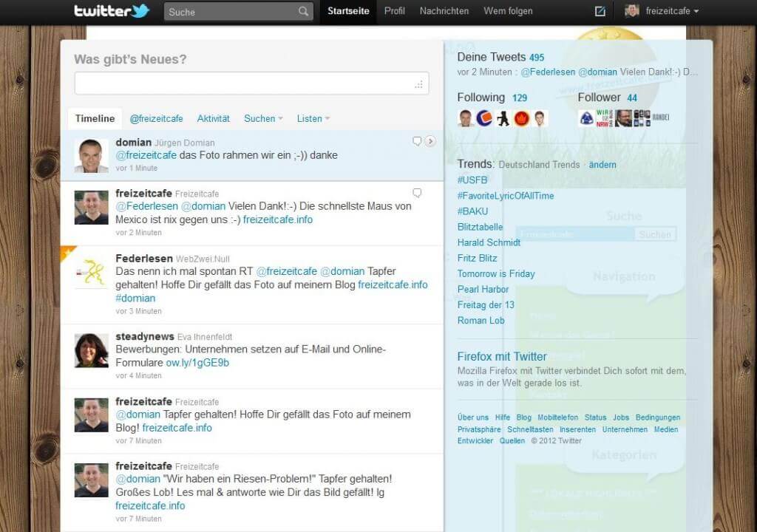757x532 pixels.
Task: Open the Entwickler footer link
Action: (475, 441)
